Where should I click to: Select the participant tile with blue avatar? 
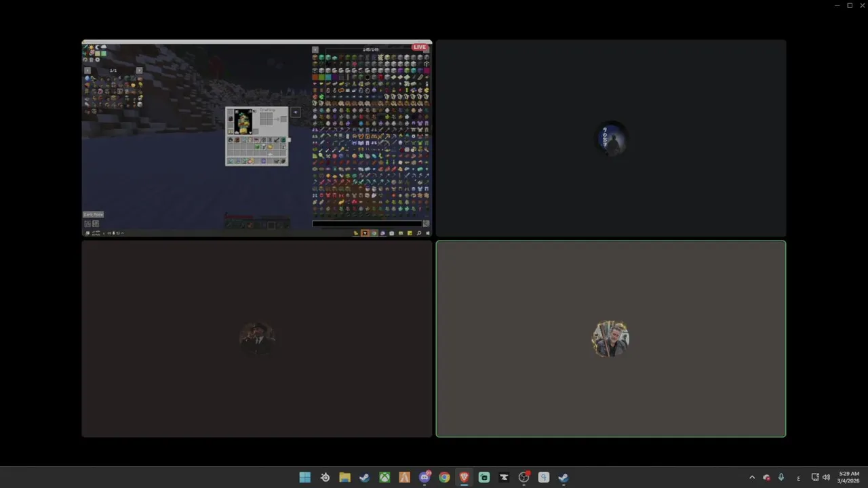click(611, 138)
